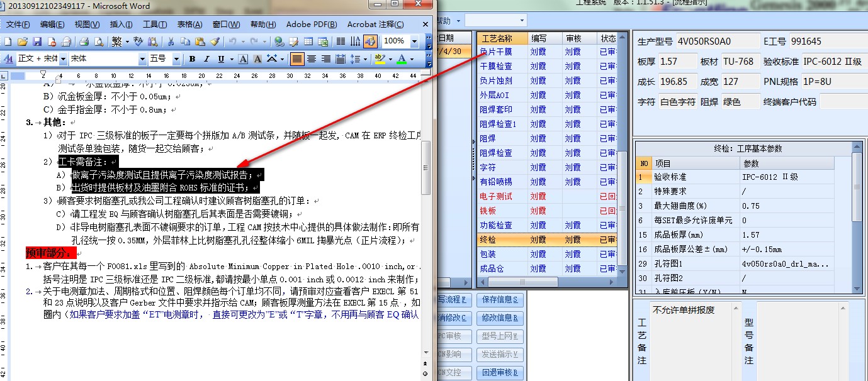
Task: Click the 修改信息R button
Action: (500, 317)
